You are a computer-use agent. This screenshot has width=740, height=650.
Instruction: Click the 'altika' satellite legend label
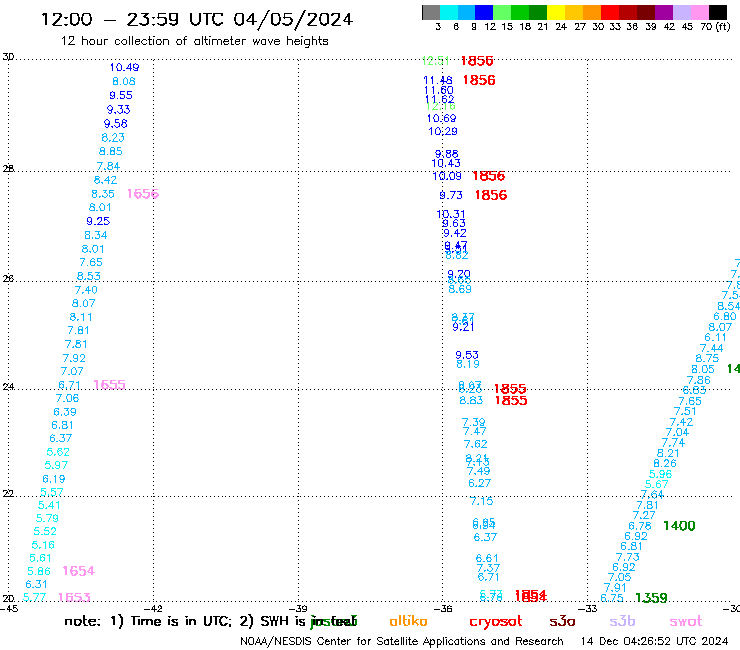coord(408,621)
